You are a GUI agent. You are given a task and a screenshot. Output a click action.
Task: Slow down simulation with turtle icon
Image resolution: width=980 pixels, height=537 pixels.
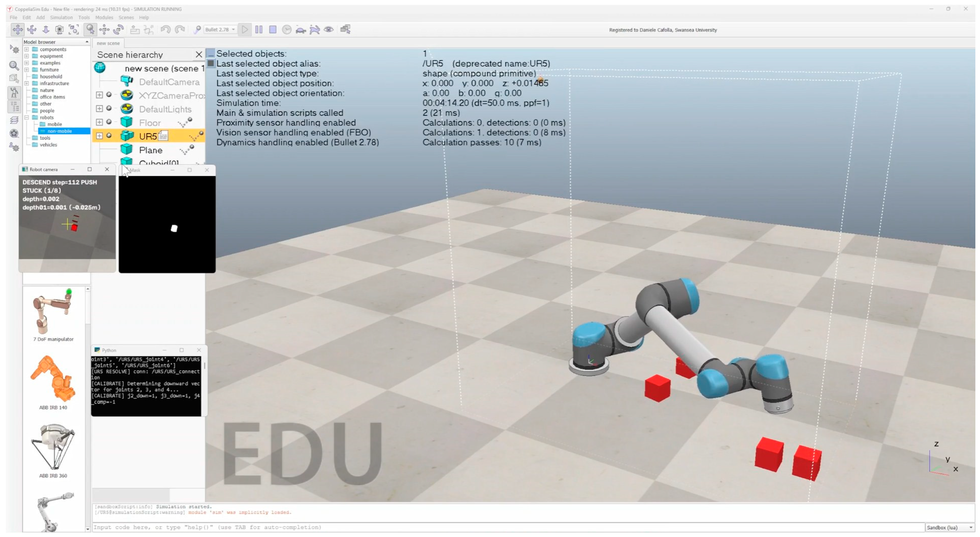(x=301, y=30)
